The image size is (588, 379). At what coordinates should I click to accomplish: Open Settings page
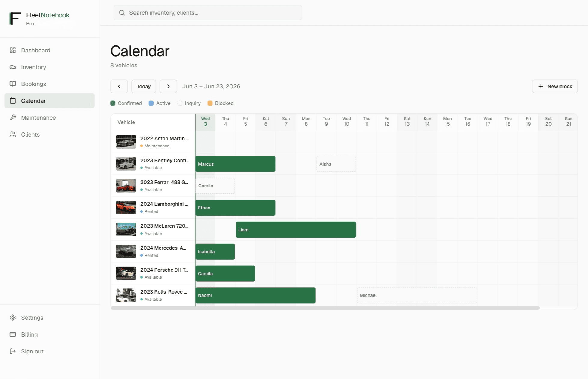(49, 318)
